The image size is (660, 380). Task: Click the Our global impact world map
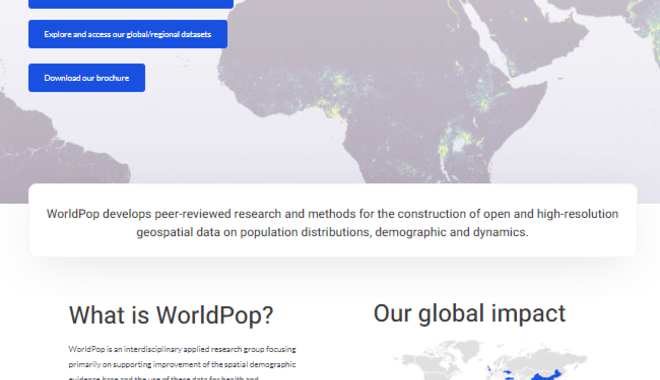coord(490,360)
